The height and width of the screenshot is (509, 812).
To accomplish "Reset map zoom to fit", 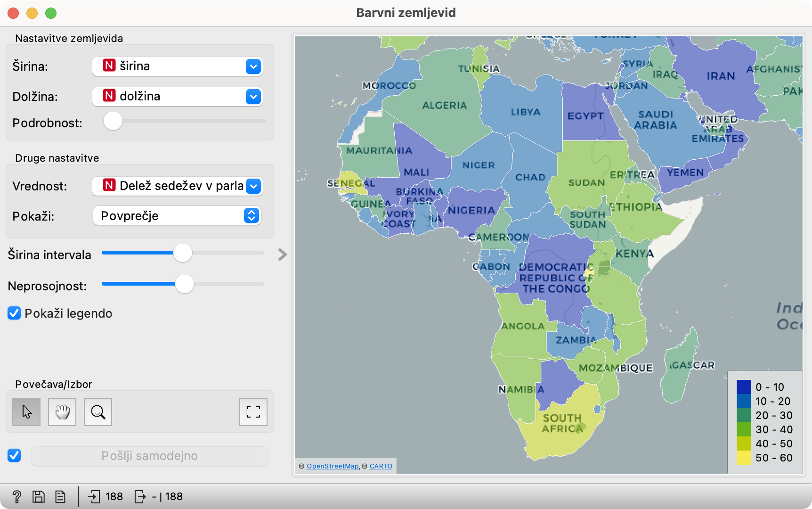I will [x=253, y=412].
